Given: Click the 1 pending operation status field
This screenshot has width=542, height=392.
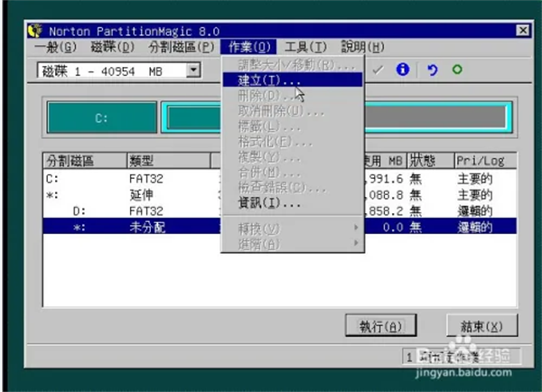Looking at the screenshot, I should tap(462, 357).
